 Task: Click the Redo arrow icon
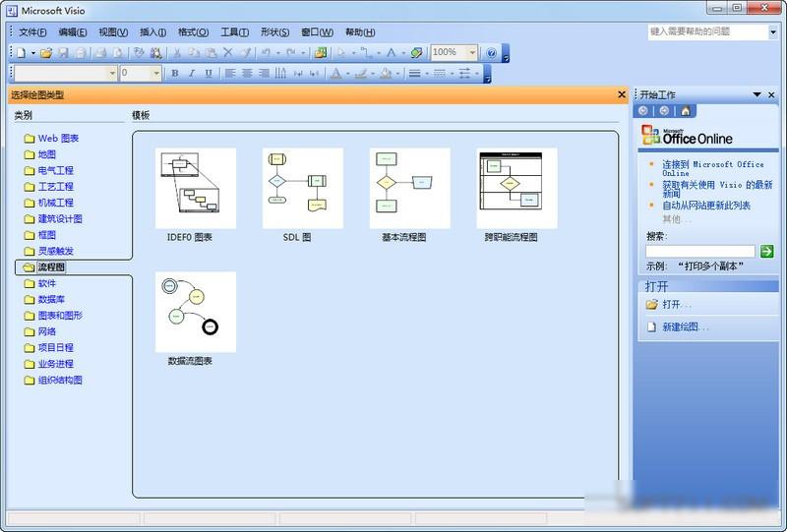[291, 53]
